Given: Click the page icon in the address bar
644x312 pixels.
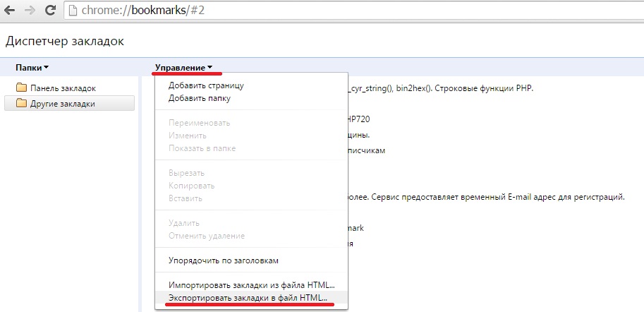Looking at the screenshot, I should pyautogui.click(x=73, y=11).
